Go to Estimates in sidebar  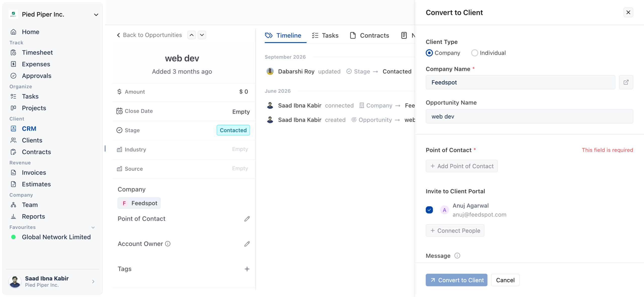click(x=36, y=184)
